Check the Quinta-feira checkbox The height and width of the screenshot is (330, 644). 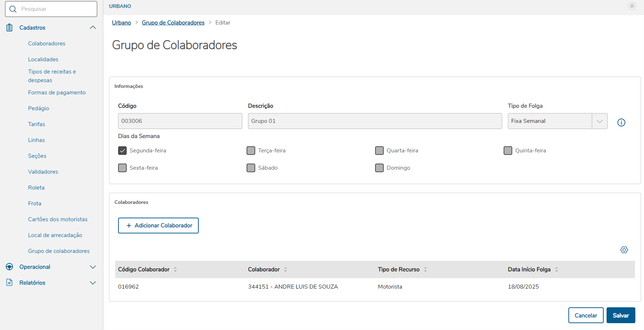[508, 151]
